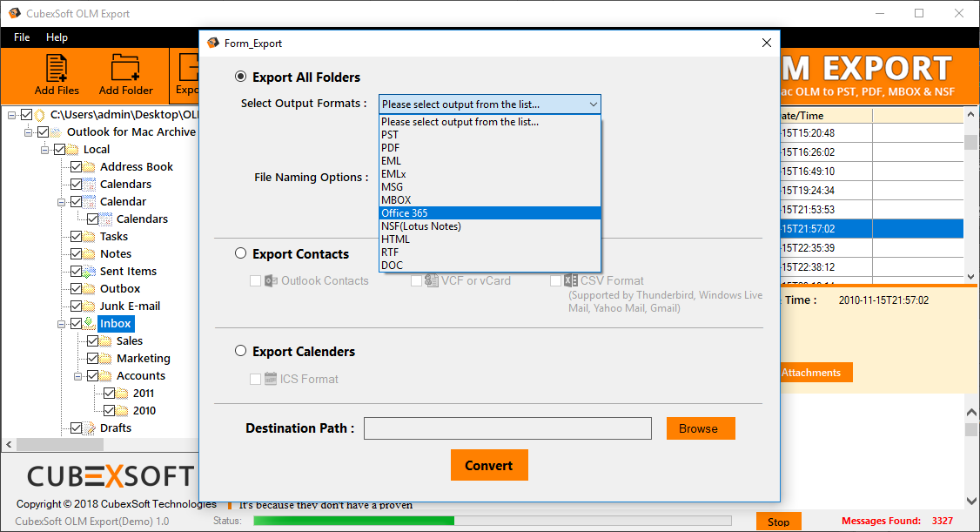Choose Office 365 from the format list

[490, 213]
